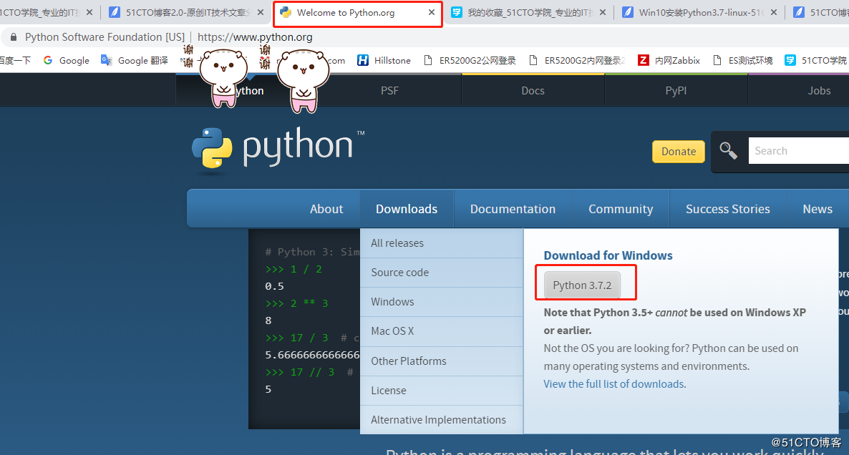
Task: Click the Download for Windows heading
Action: (608, 256)
